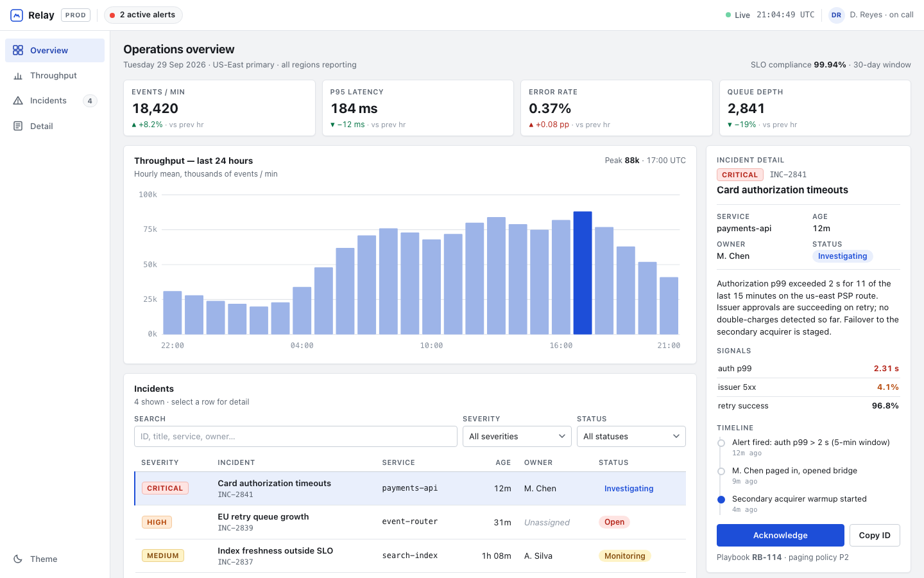
Task: Click the PROD environment badge
Action: click(76, 15)
